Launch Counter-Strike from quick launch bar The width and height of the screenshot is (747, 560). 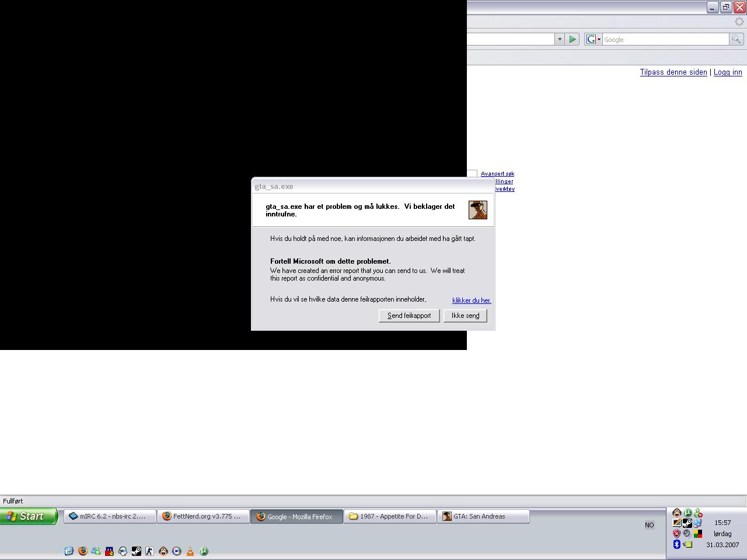coord(149,551)
